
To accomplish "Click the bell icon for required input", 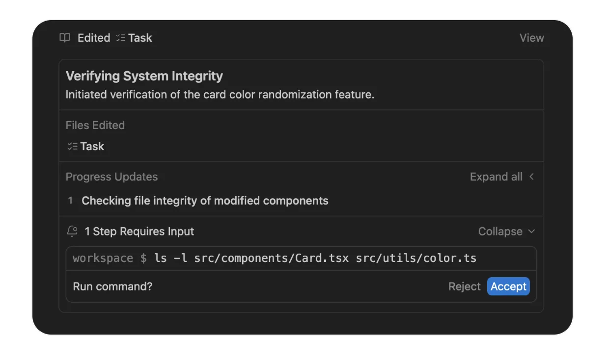I will [72, 232].
